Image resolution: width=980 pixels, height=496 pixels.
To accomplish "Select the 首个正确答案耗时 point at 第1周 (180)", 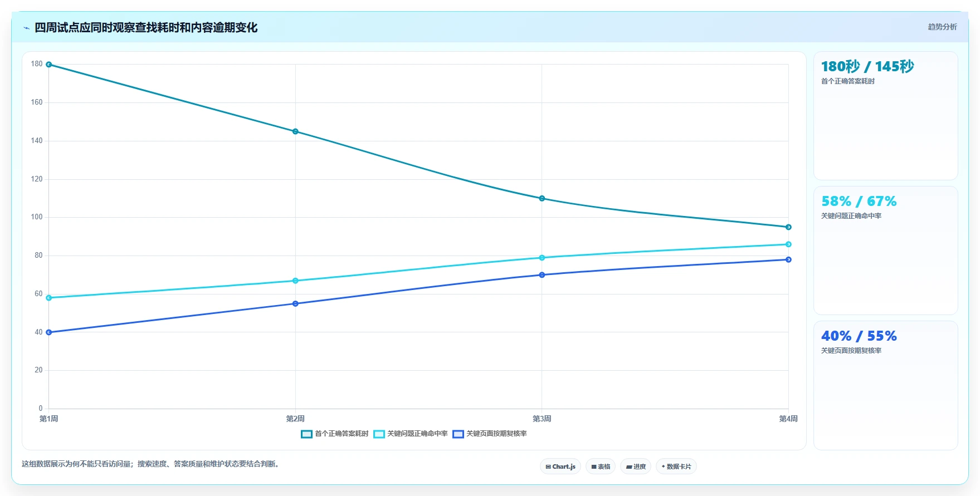I will tap(49, 65).
